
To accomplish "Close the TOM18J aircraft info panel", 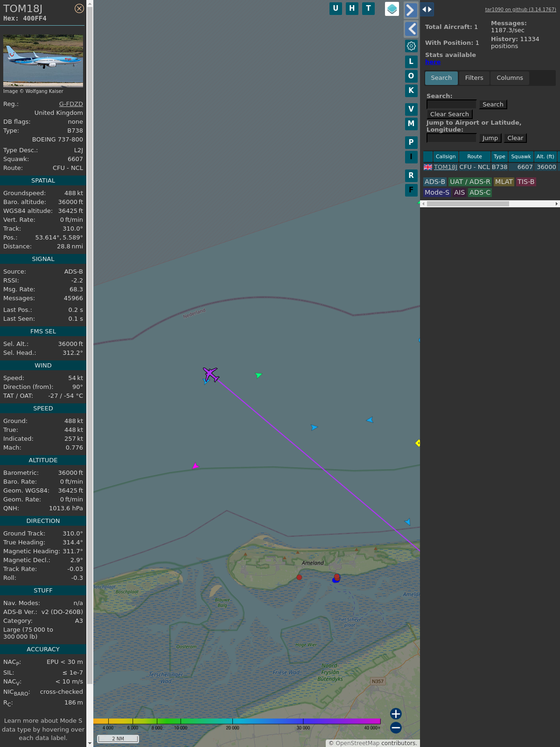I will pyautogui.click(x=79, y=8).
